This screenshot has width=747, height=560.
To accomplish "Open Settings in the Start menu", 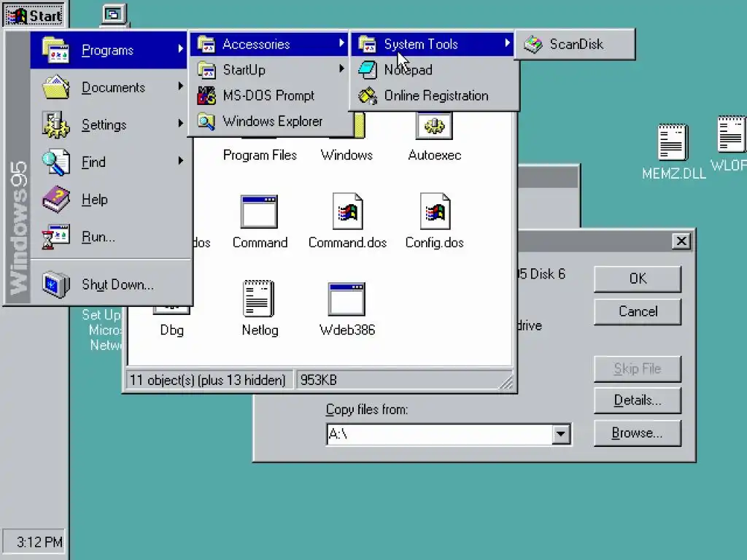I will point(110,125).
